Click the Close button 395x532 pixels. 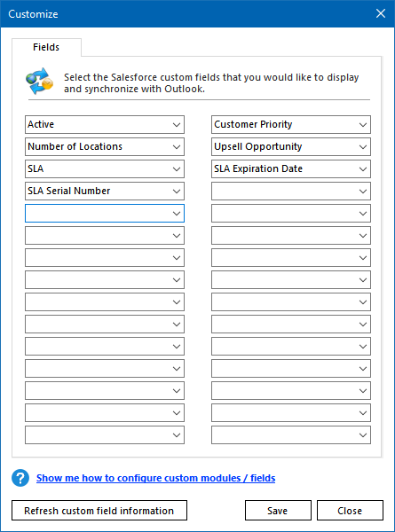[x=350, y=511]
